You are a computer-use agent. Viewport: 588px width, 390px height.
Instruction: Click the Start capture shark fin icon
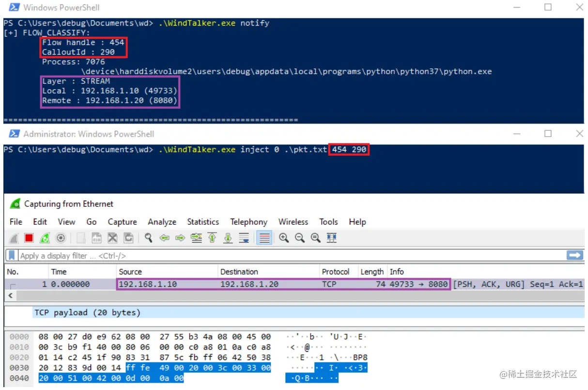pos(14,238)
